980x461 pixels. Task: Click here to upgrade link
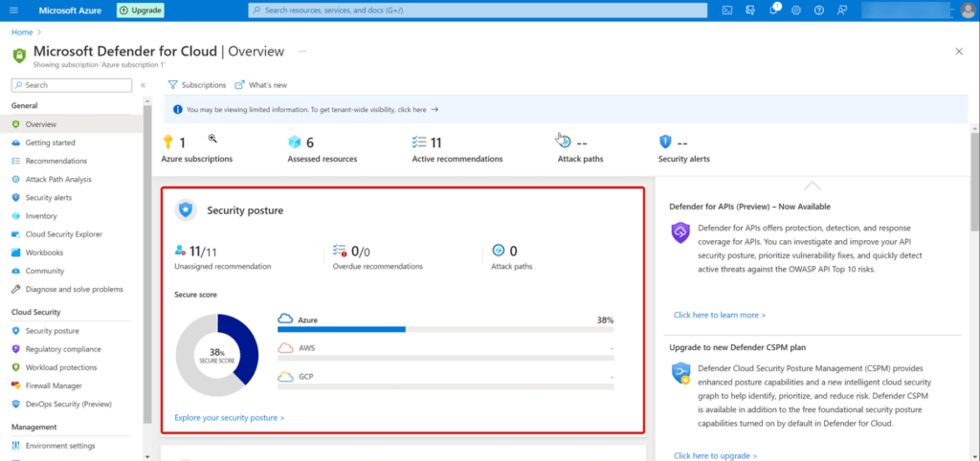pos(715,456)
